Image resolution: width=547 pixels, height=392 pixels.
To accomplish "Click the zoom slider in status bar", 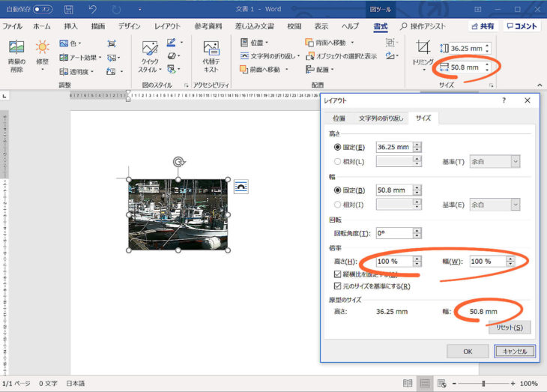I will point(480,383).
